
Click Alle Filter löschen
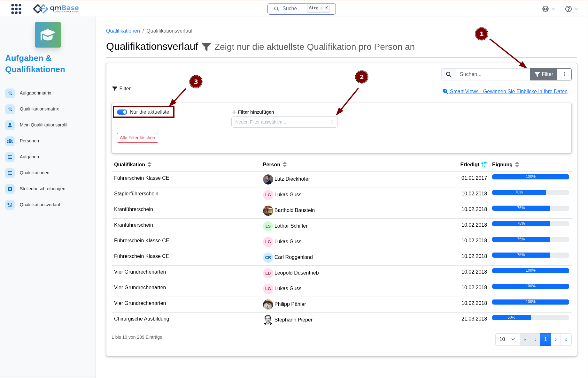click(x=137, y=138)
